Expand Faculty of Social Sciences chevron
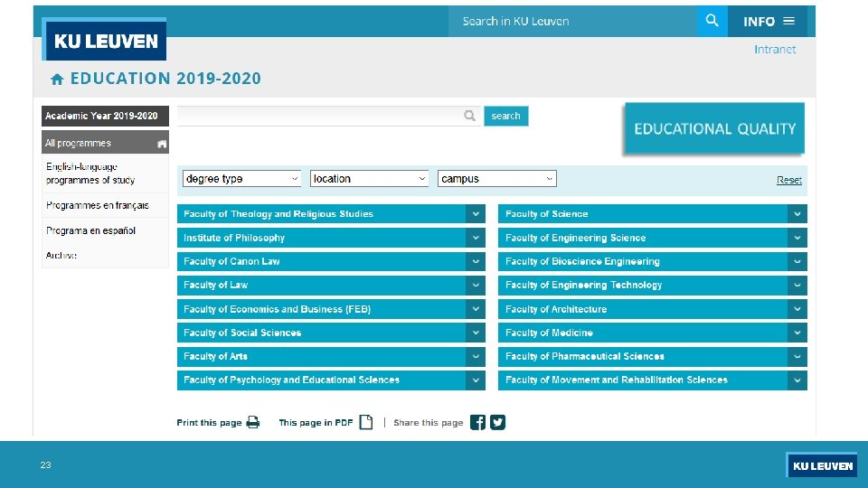Image resolution: width=868 pixels, height=488 pixels. click(476, 333)
